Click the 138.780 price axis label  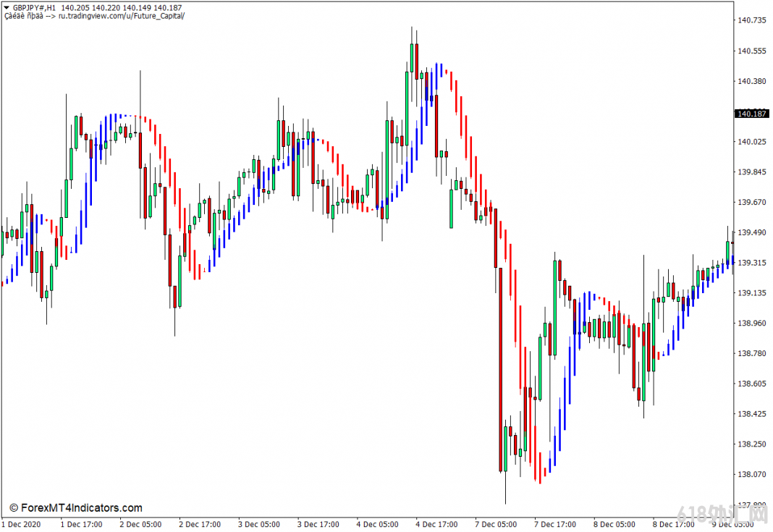752,353
